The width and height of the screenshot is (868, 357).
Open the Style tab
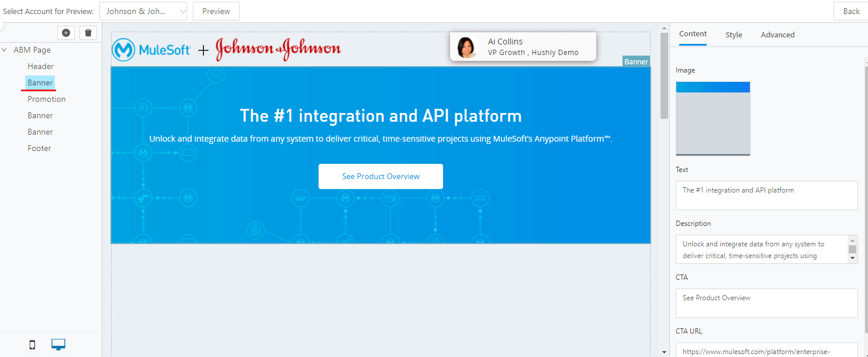734,35
